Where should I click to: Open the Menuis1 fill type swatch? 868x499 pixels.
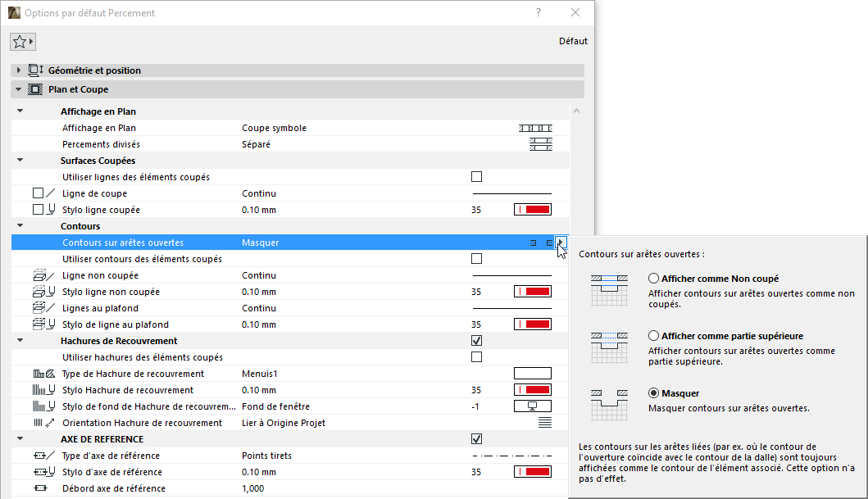pyautogui.click(x=533, y=374)
